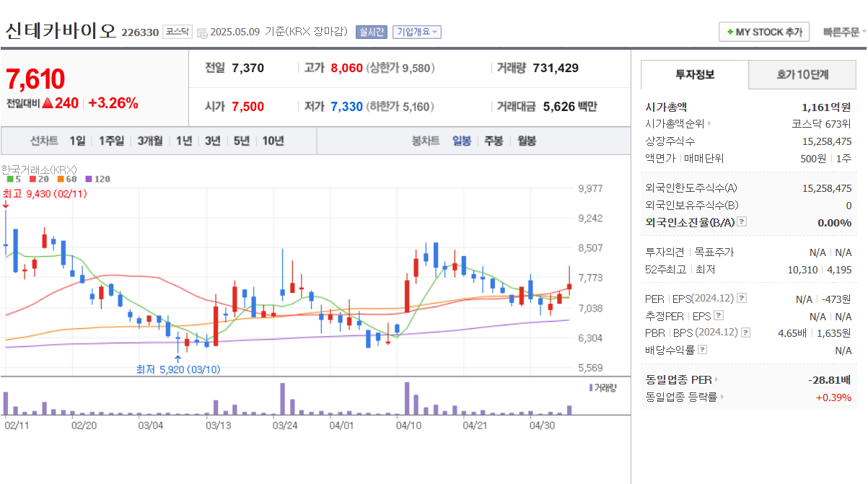
Task: Click the green 5-day moving average legend marker
Action: (9, 178)
